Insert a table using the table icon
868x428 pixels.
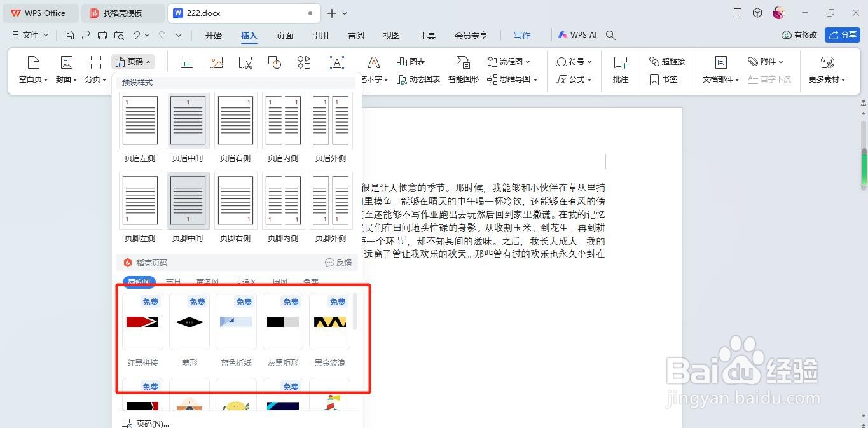tap(186, 62)
